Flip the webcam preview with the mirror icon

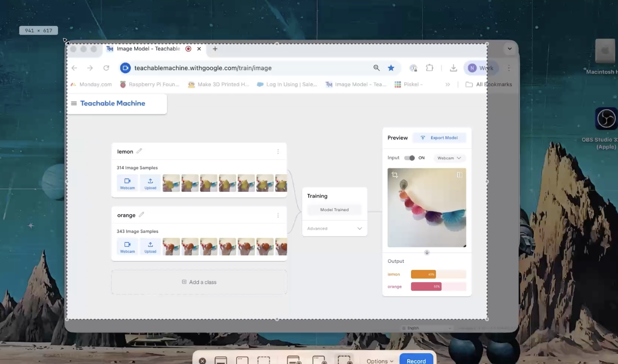click(x=459, y=175)
